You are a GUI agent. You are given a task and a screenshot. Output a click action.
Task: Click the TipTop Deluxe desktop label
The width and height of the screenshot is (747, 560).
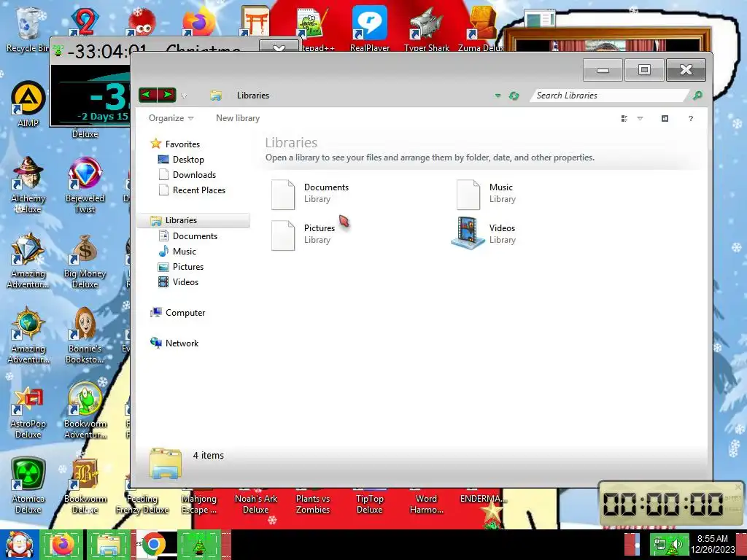click(x=370, y=504)
